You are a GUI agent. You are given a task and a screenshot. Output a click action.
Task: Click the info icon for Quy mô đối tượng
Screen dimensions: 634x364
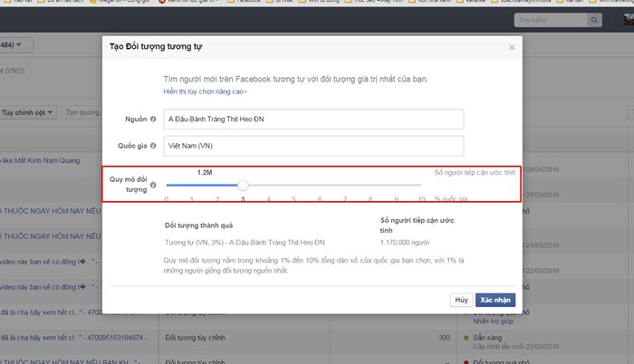click(x=153, y=185)
